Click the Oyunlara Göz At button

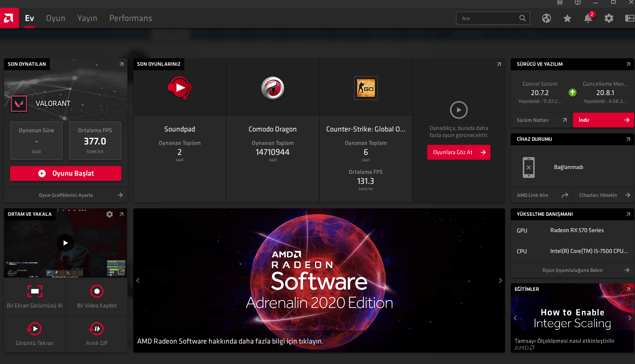[459, 152]
